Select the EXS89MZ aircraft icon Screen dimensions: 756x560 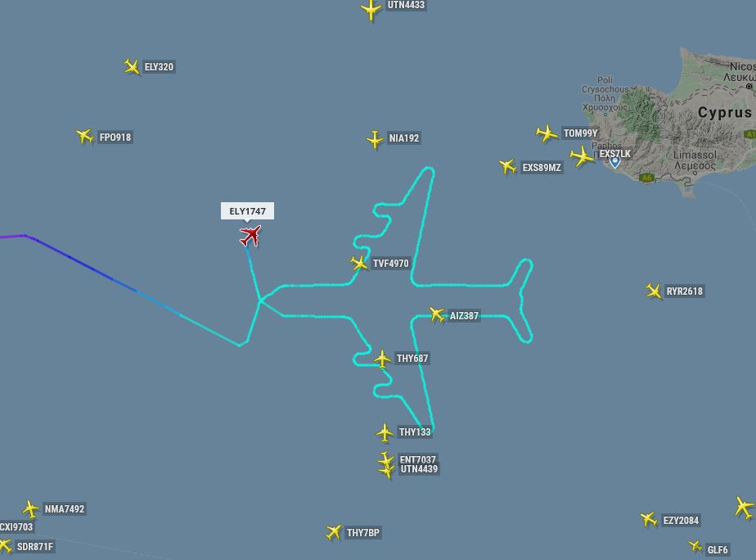click(x=508, y=167)
